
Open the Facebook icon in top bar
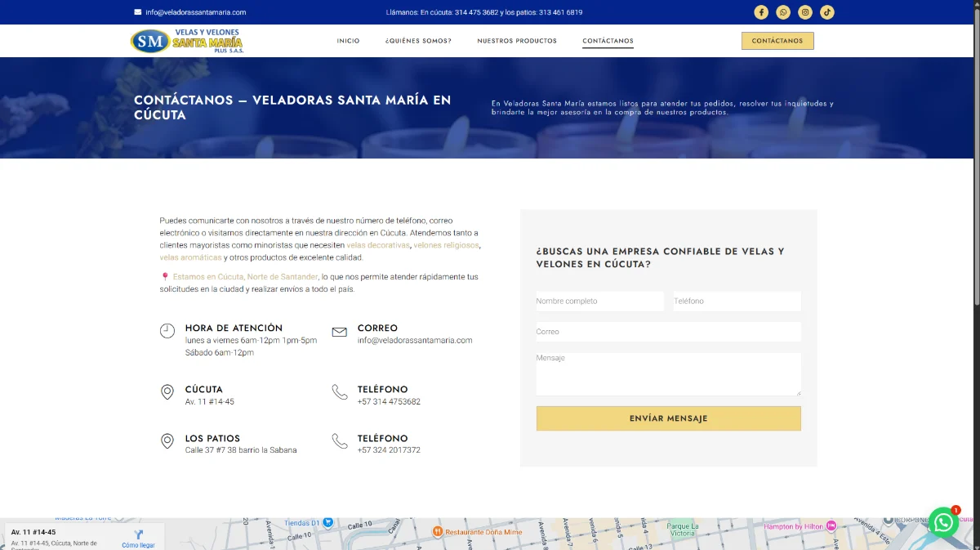coord(761,12)
